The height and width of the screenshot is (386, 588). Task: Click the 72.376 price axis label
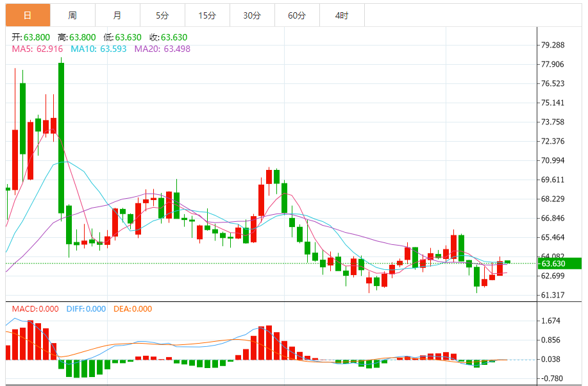(553, 141)
